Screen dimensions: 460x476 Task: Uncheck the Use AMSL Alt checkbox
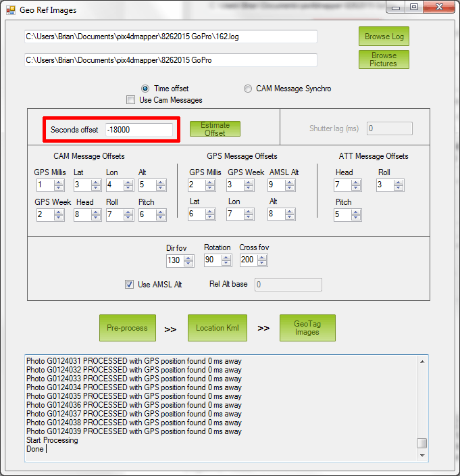[x=129, y=285]
